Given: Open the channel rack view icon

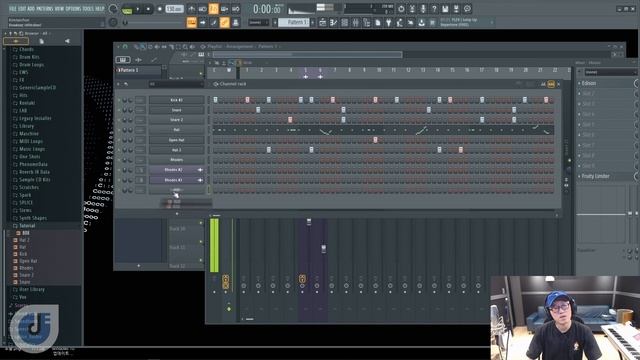Looking at the screenshot, I should click(x=344, y=22).
